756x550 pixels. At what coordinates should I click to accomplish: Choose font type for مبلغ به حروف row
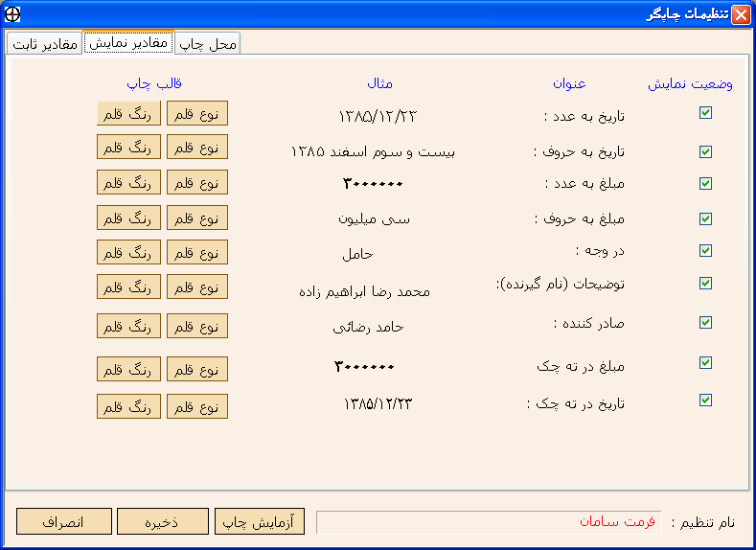click(x=197, y=218)
